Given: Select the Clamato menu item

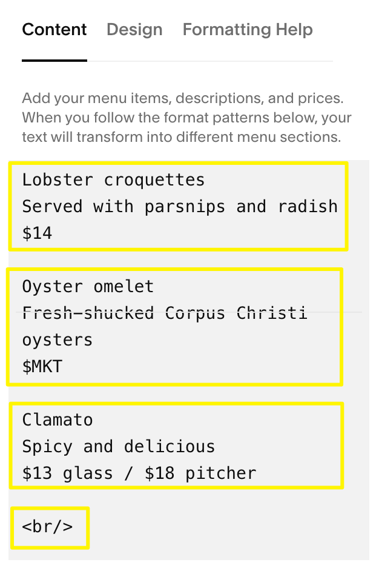Looking at the screenshot, I should [x=58, y=419].
